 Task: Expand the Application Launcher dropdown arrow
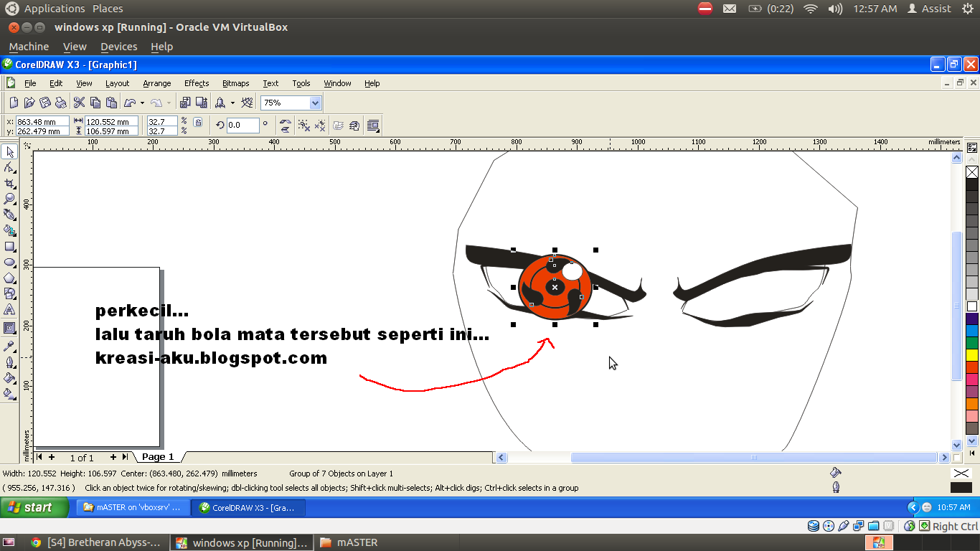(232, 103)
